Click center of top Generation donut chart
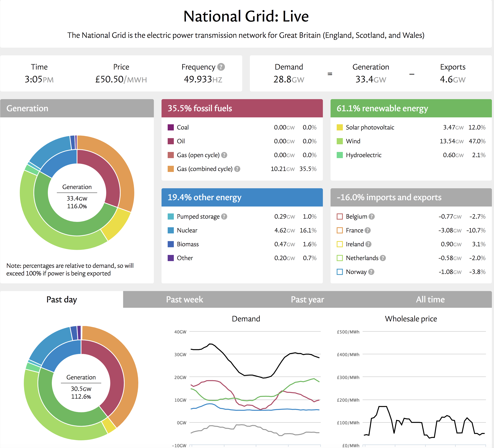Viewport: 494px width, 448px height. pyautogui.click(x=77, y=193)
